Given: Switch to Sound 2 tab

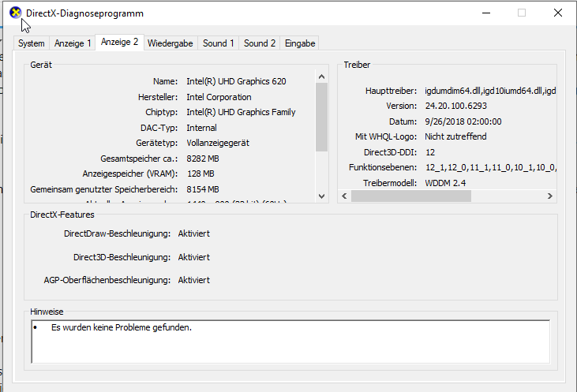Looking at the screenshot, I should pyautogui.click(x=260, y=43).
